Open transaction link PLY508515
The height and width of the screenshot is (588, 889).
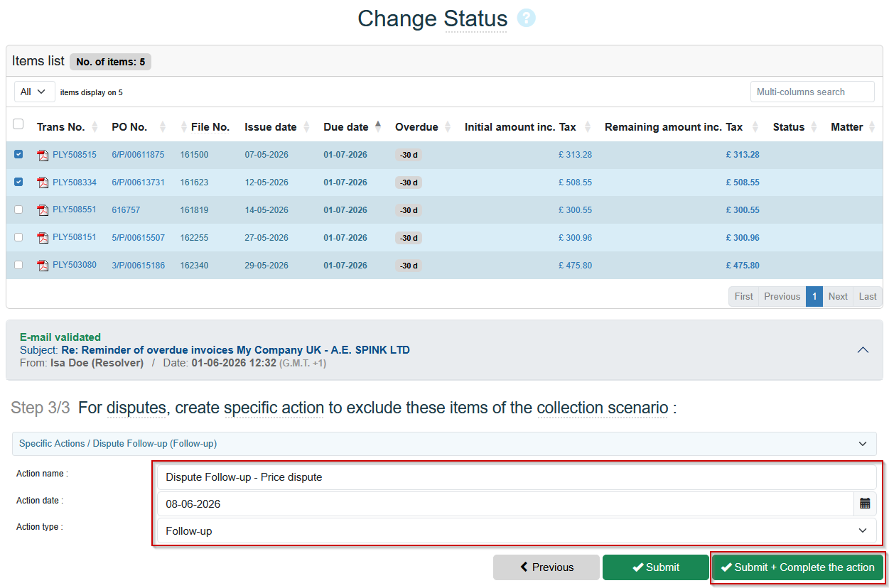point(75,155)
